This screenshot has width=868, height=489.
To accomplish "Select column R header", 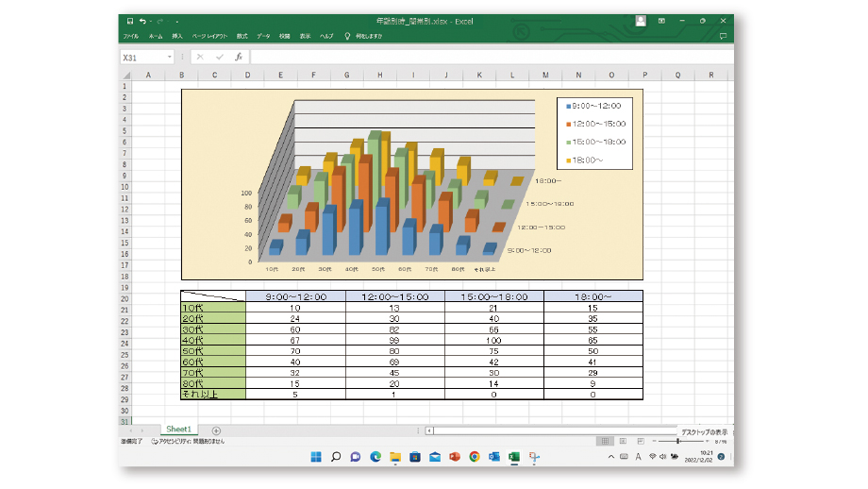I will coord(710,75).
